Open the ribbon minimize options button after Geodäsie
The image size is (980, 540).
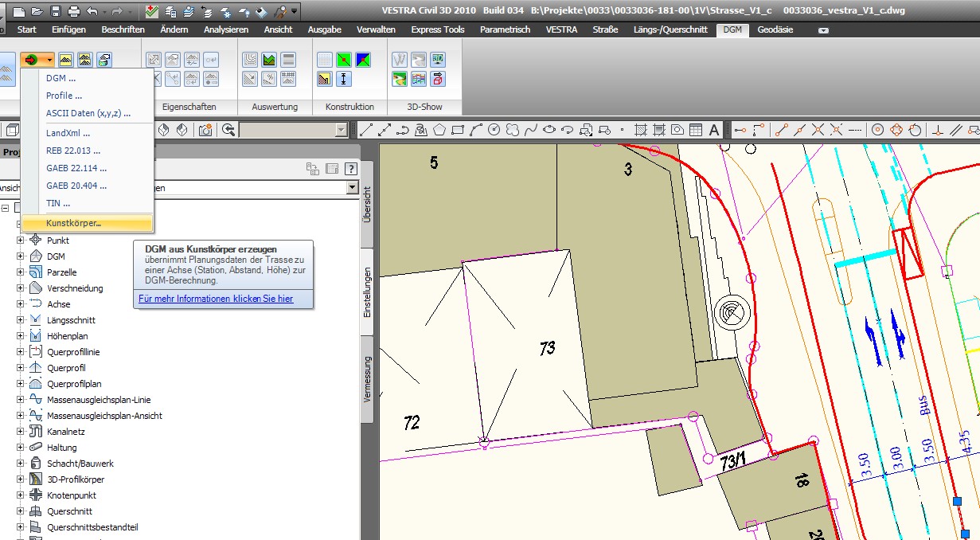823,30
